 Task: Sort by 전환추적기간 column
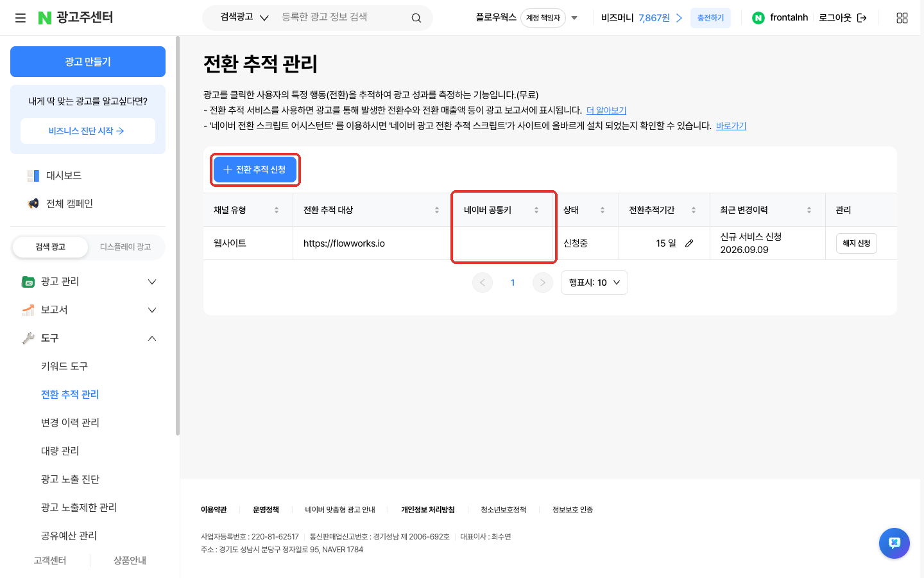point(694,210)
